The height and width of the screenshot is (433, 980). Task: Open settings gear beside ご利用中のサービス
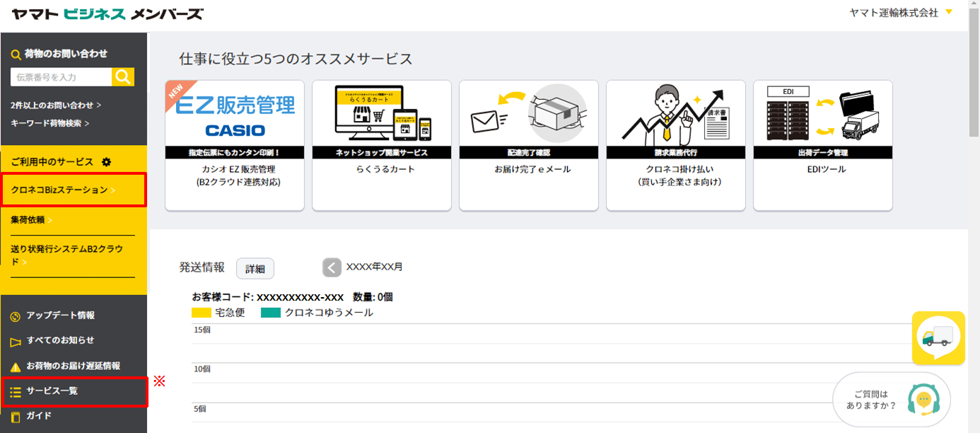click(107, 162)
